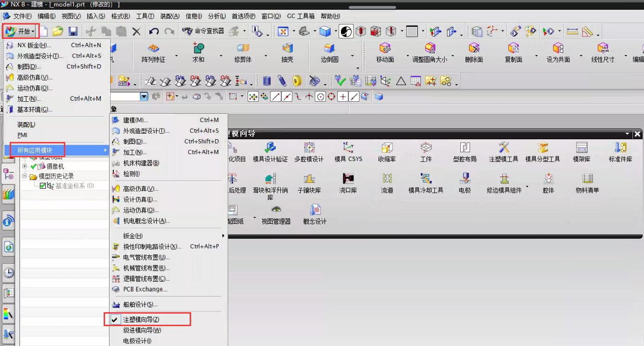Image resolution: width=644 pixels, height=346 pixels.
Task: Toggle the 基准坐标系 checkbox in tree
Action: click(43, 186)
